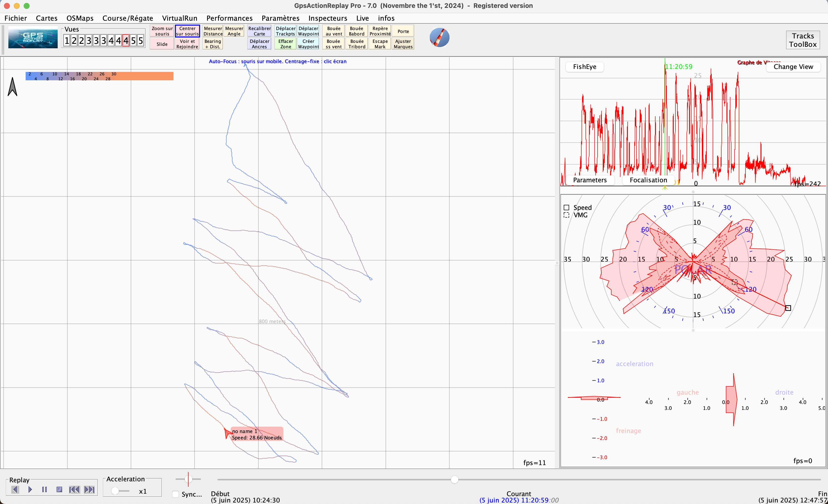Select Bearing + Dist. tool
The image size is (828, 504).
click(213, 44)
